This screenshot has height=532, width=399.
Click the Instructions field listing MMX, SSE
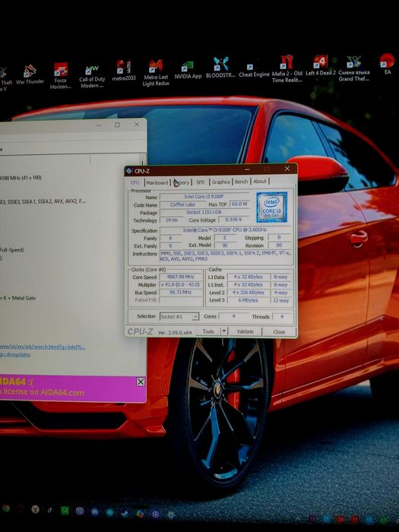pyautogui.click(x=226, y=256)
